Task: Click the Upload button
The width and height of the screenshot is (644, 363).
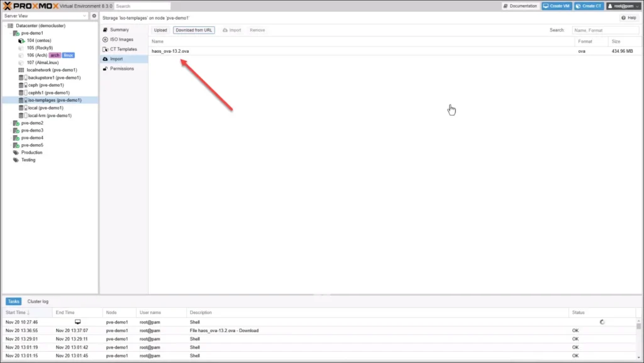Action: 160,30
